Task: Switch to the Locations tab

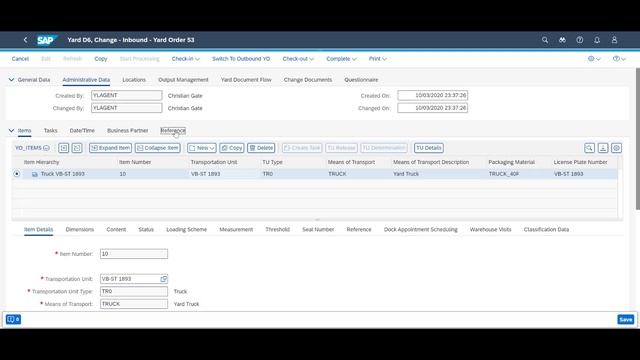Action: 134,80
